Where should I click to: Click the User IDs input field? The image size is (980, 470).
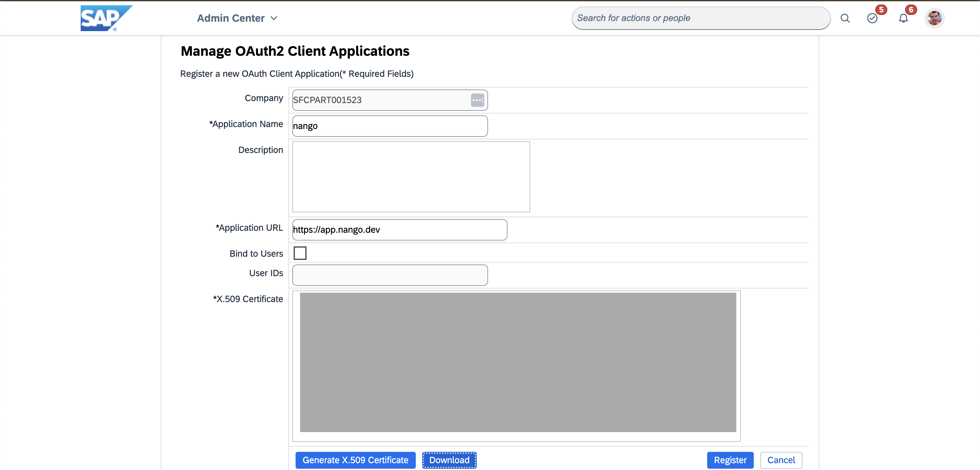tap(390, 275)
